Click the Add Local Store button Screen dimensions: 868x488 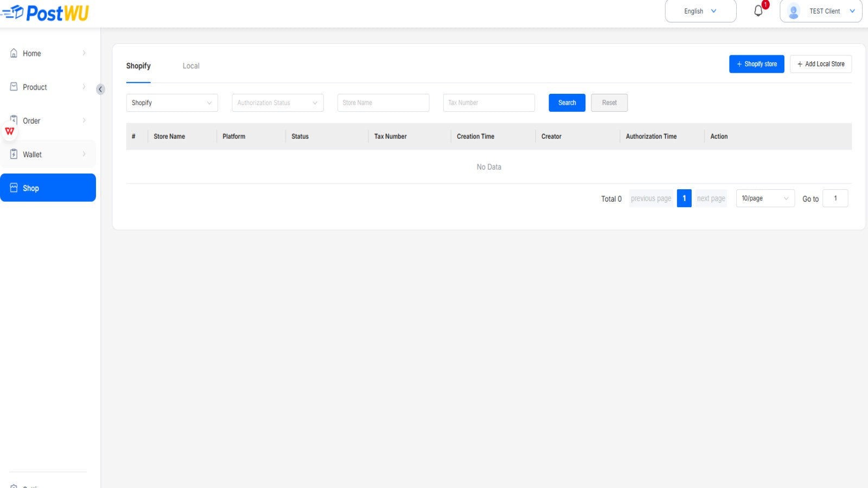[x=820, y=64]
